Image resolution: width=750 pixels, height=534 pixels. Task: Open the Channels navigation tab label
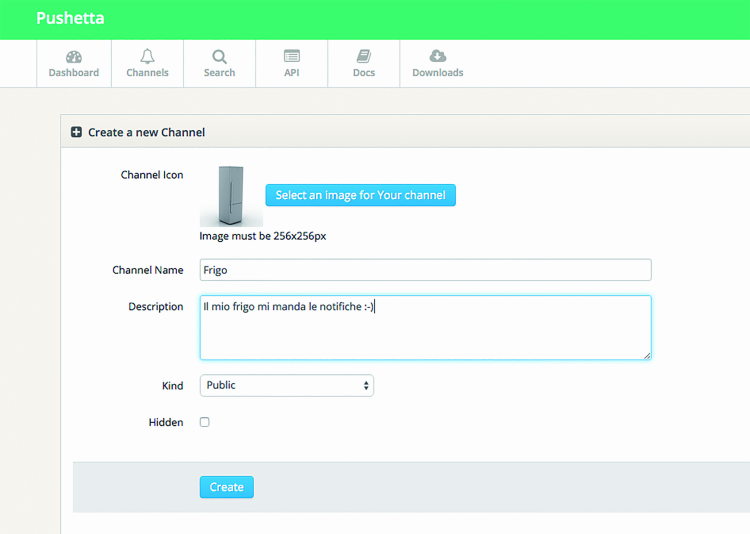pyautogui.click(x=147, y=73)
